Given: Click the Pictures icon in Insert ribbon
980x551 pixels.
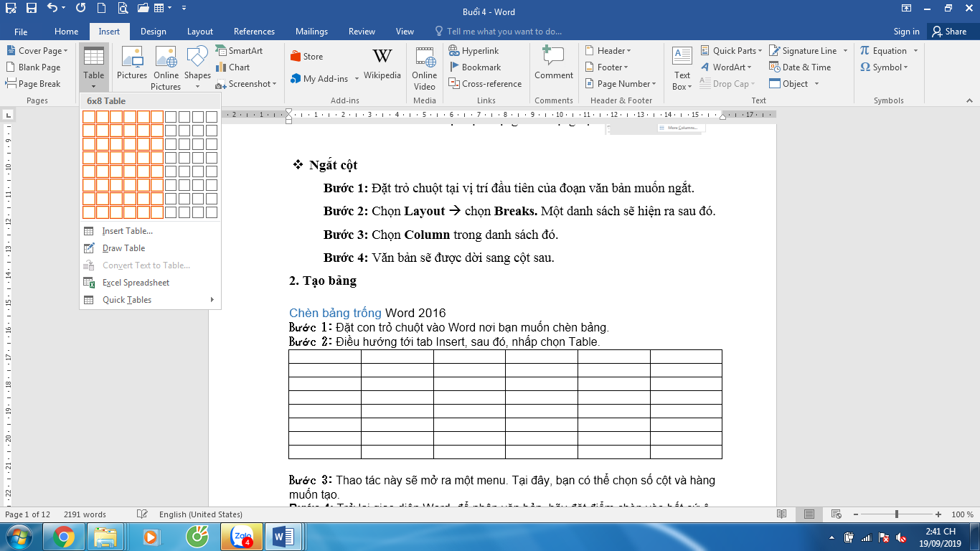Looking at the screenshot, I should click(x=132, y=63).
